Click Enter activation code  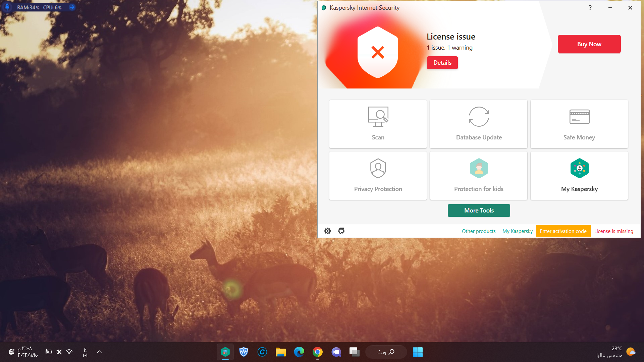[563, 231]
